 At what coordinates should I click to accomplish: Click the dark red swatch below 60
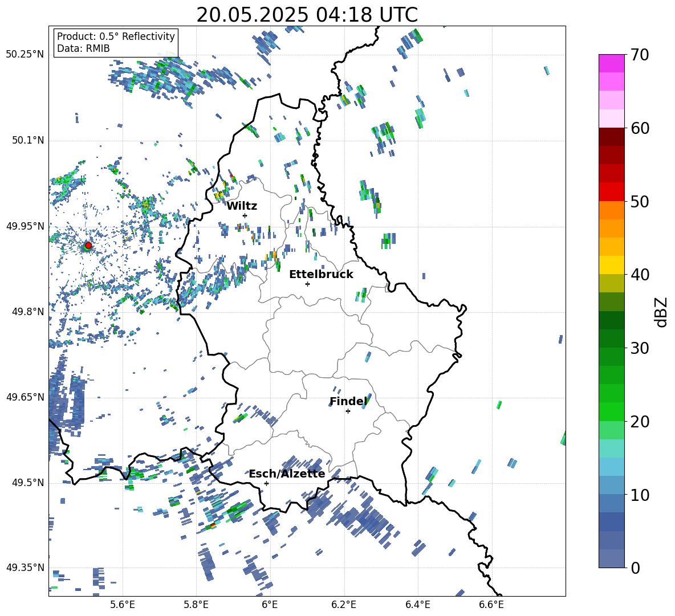pyautogui.click(x=611, y=137)
